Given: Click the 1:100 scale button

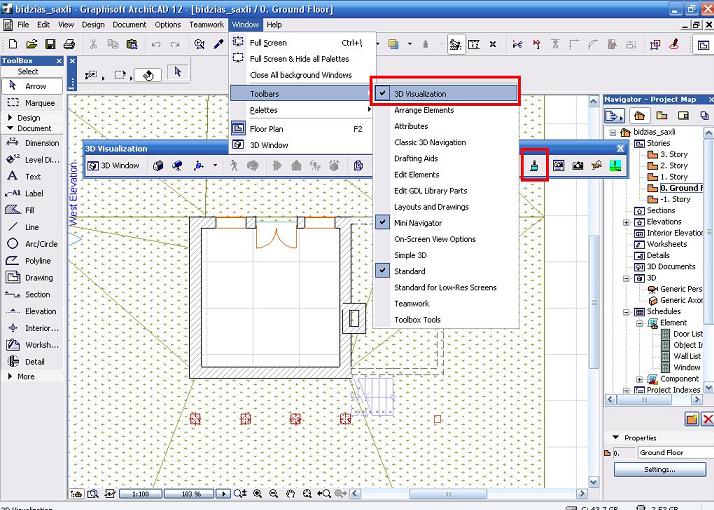Looking at the screenshot, I should pyautogui.click(x=141, y=494).
